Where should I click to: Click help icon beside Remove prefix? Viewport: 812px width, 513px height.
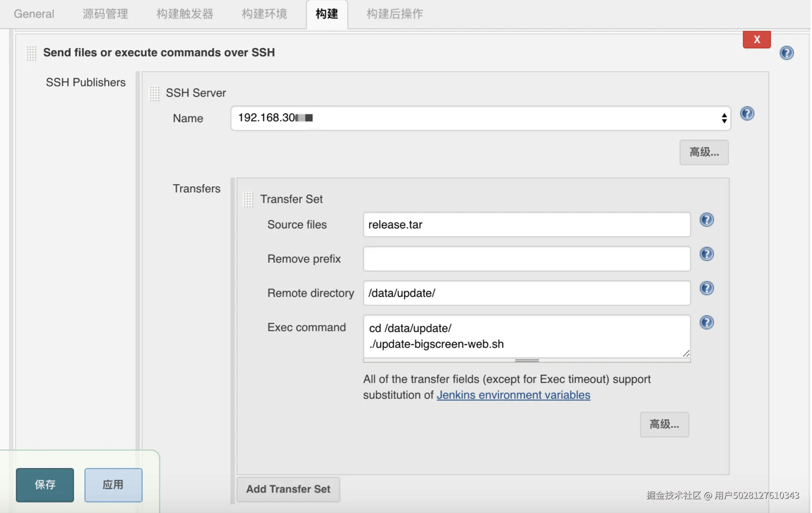[707, 254]
